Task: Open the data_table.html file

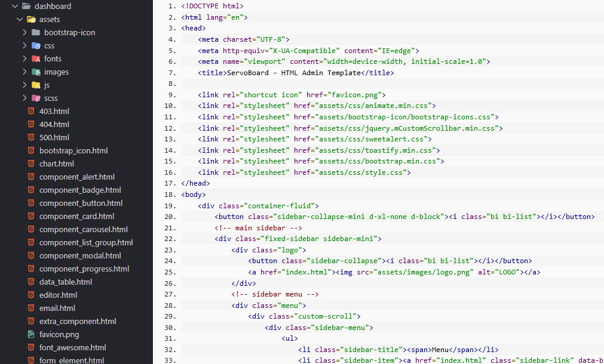Action: [x=66, y=282]
